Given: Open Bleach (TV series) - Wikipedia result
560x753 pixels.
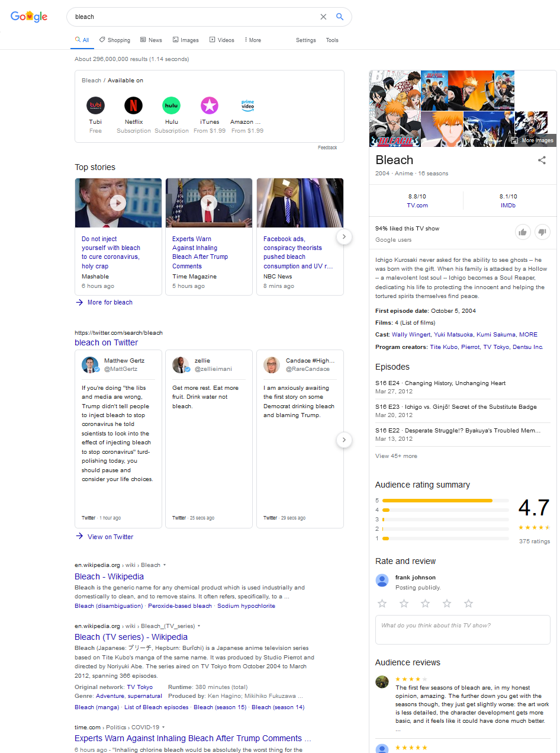Looking at the screenshot, I should [131, 637].
